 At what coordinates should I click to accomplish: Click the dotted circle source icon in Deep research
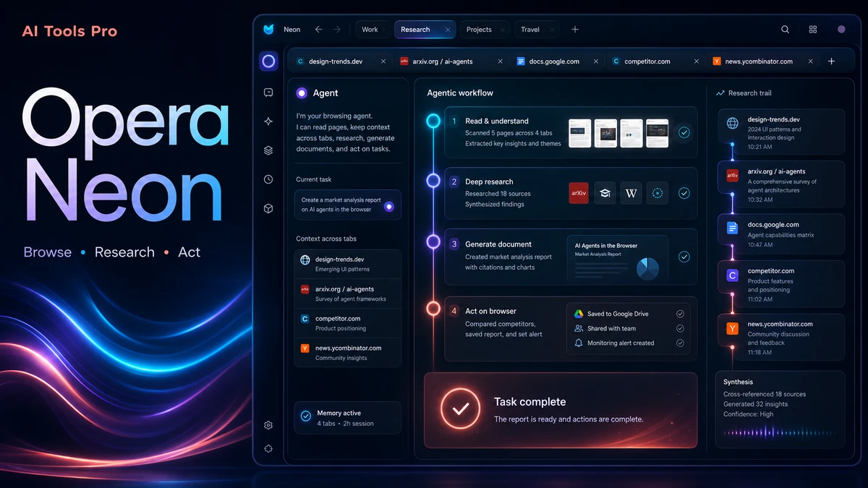pyautogui.click(x=657, y=192)
